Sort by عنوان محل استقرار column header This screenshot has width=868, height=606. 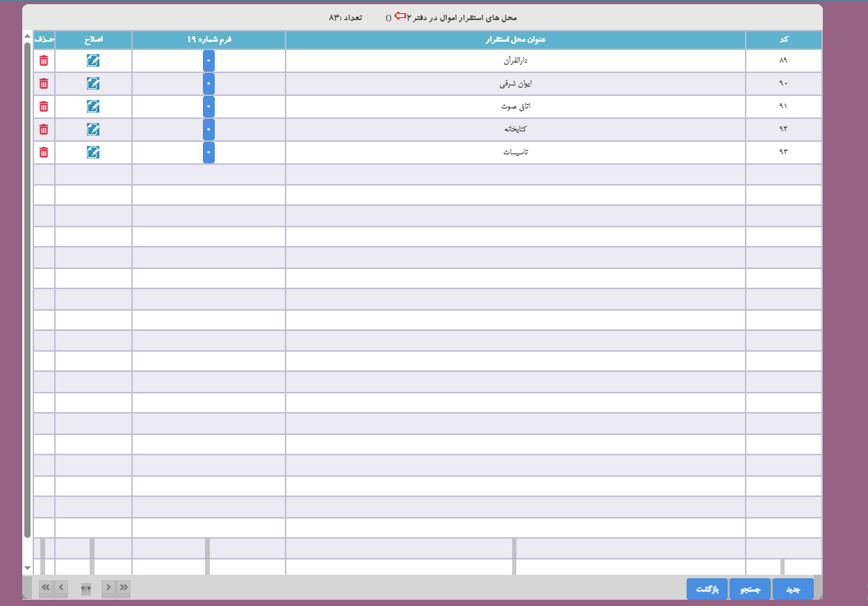pos(515,40)
